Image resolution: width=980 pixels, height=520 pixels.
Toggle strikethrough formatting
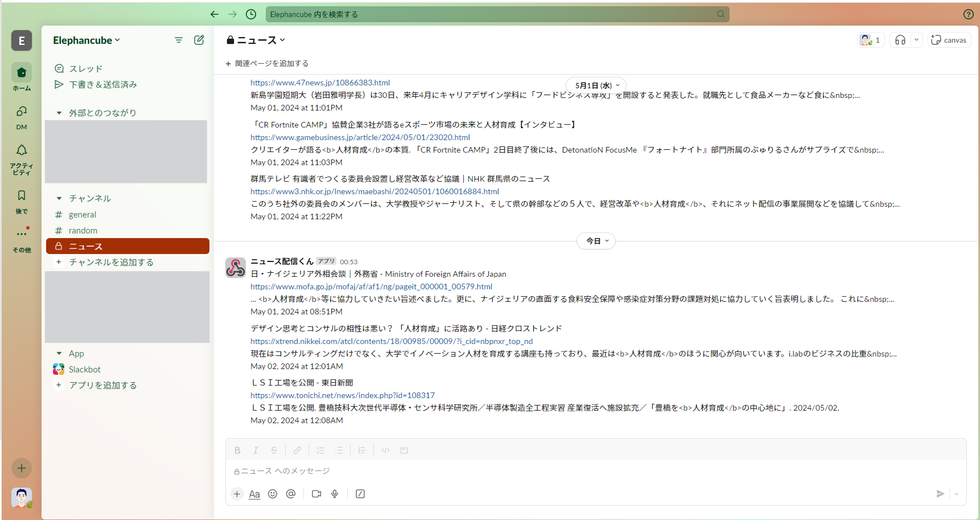(x=274, y=450)
